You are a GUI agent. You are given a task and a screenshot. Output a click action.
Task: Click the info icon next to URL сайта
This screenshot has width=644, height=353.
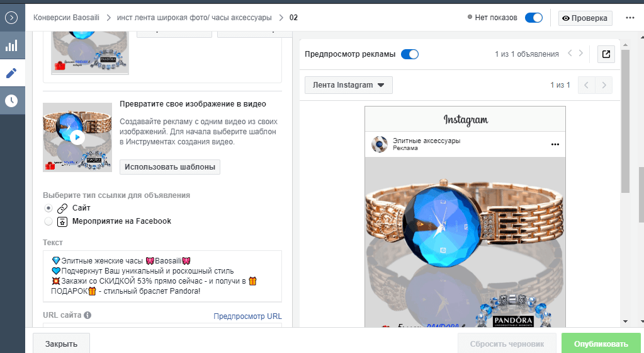tap(88, 315)
